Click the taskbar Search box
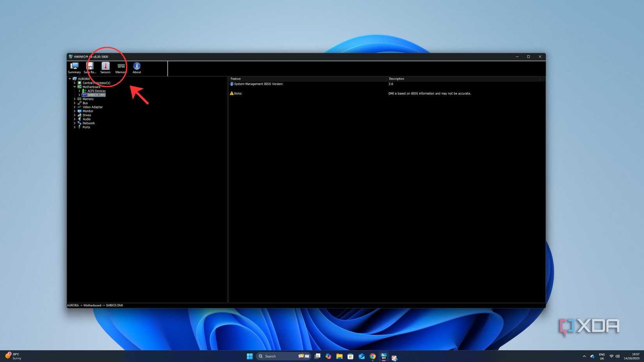Image resolution: width=644 pixels, height=362 pixels. coord(283,356)
